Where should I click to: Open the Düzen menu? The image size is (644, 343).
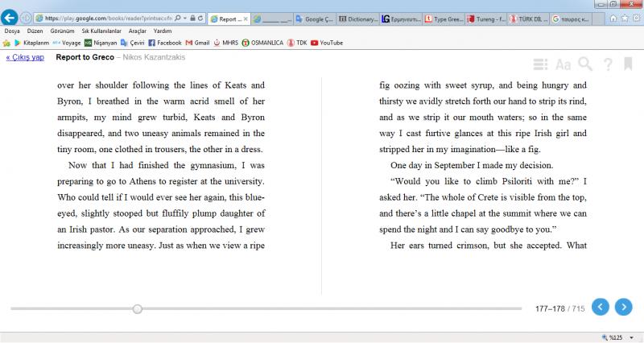point(35,31)
